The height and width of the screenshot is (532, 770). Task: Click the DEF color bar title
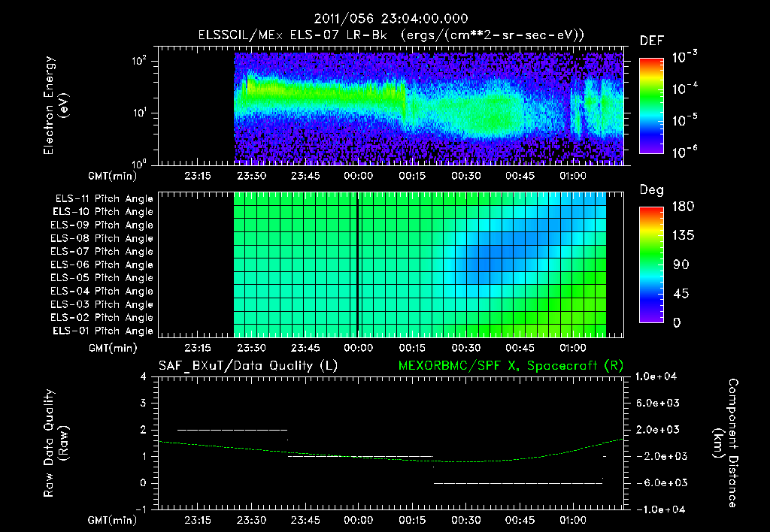[x=652, y=41]
